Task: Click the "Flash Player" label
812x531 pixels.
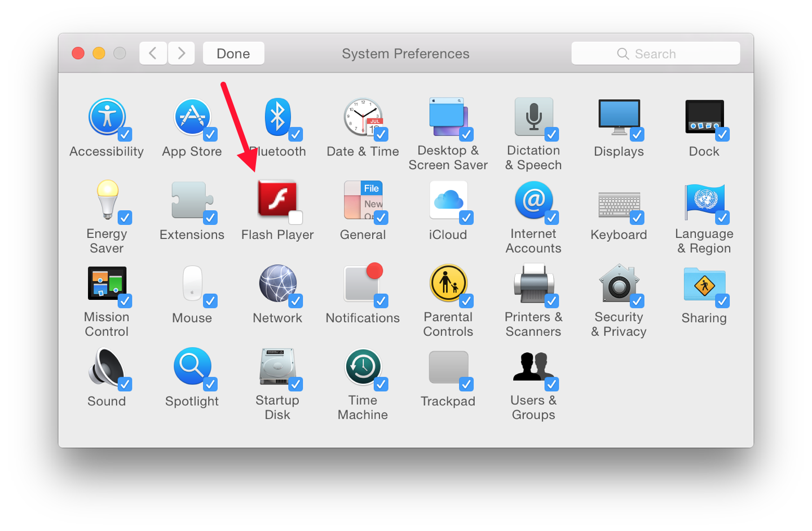Action: (277, 234)
